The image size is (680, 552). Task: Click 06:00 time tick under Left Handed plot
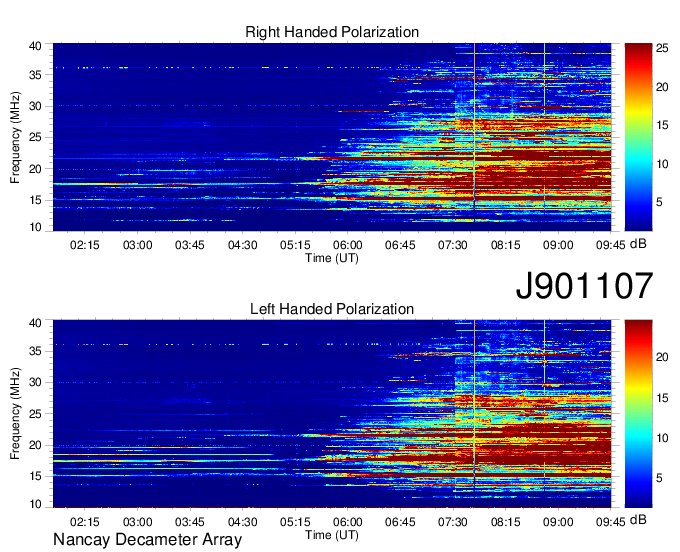[x=348, y=522]
